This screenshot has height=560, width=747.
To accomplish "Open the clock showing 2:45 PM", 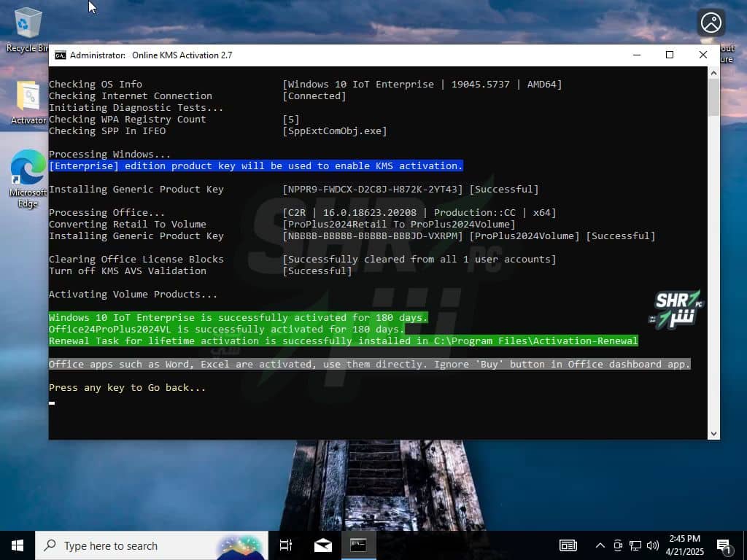I will [x=684, y=545].
